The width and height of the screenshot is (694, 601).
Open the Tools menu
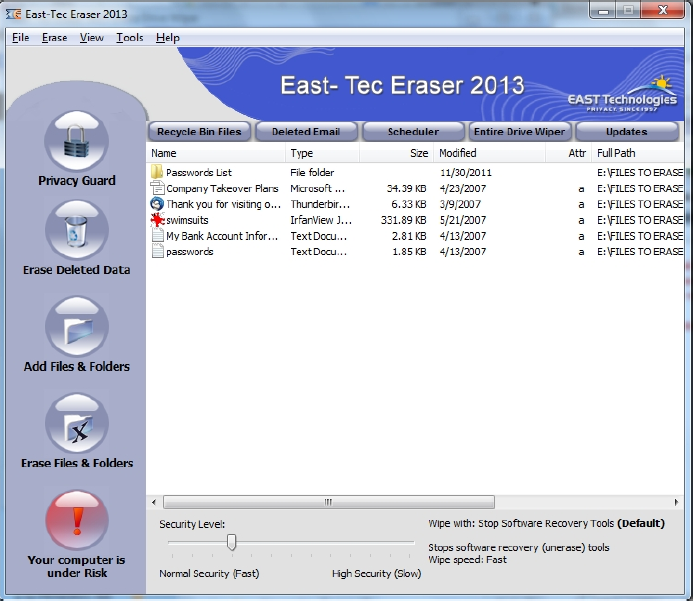[x=130, y=38]
